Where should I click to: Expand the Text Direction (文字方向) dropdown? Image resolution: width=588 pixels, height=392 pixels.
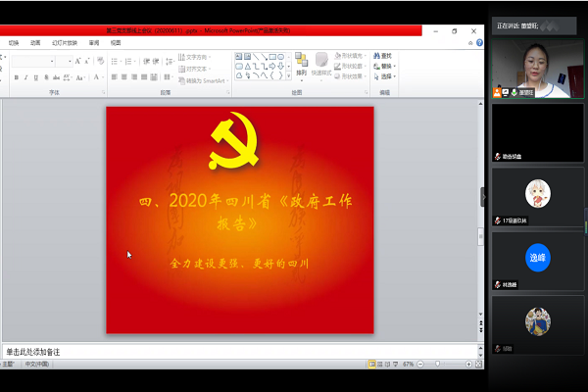pos(198,57)
